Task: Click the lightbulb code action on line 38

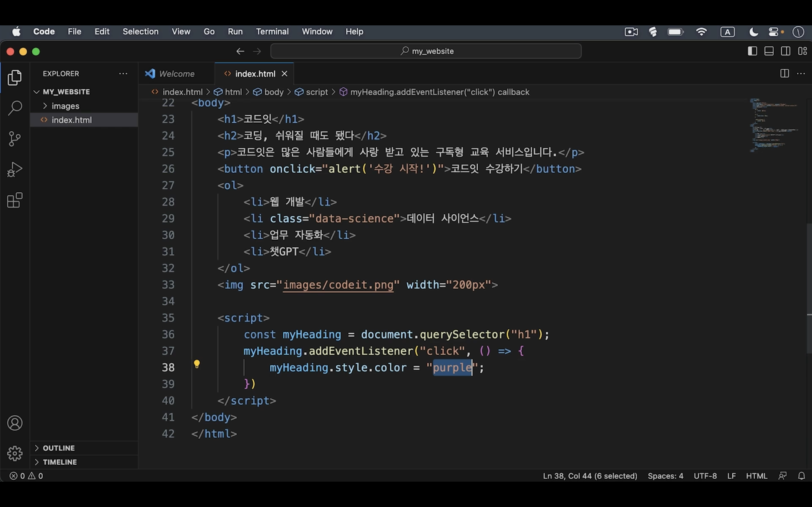Action: coord(197,364)
